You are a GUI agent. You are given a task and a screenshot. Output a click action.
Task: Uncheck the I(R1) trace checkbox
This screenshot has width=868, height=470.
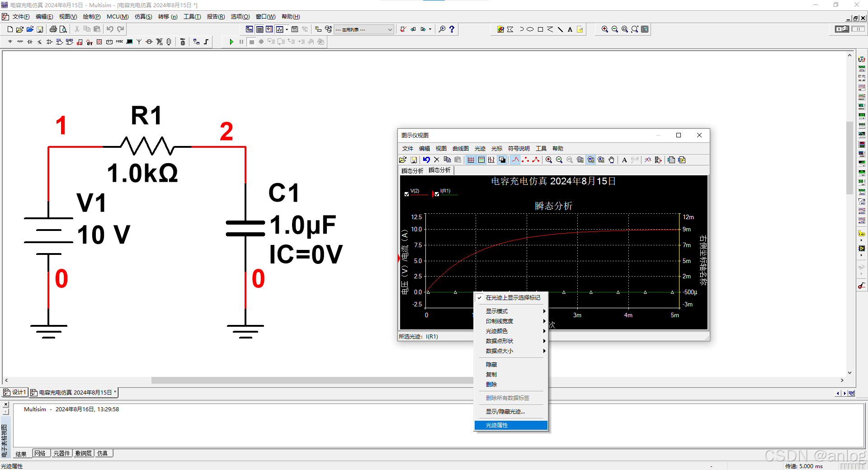coord(437,194)
